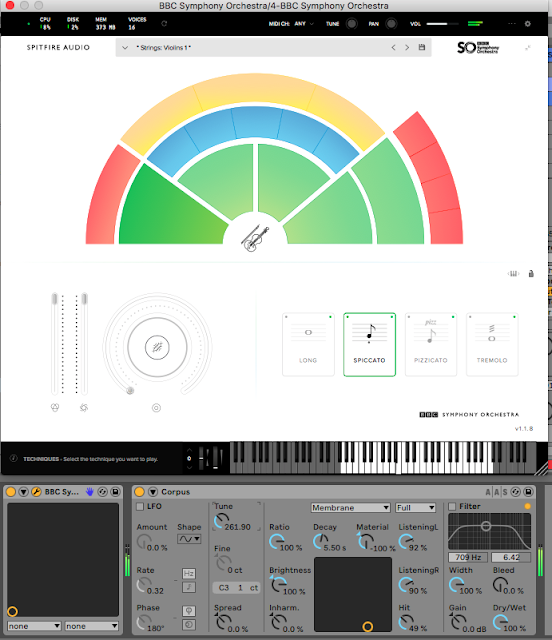Click the left expression fader handle
This screenshot has height=640, width=552.
54,299
